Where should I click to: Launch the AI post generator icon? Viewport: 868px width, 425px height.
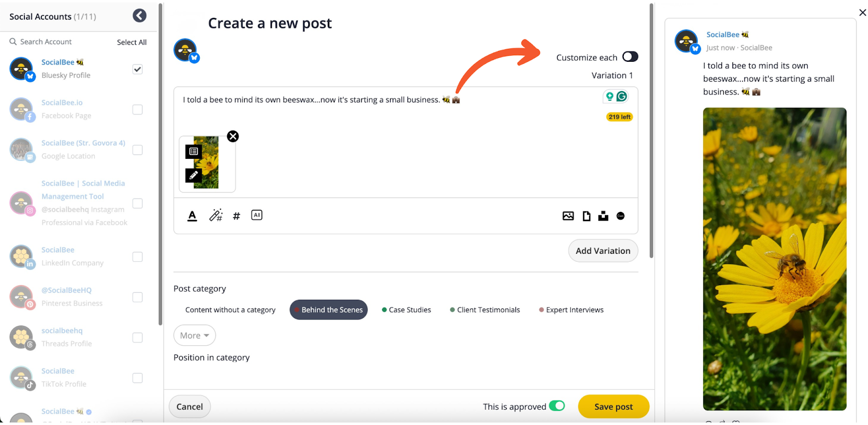pyautogui.click(x=257, y=215)
